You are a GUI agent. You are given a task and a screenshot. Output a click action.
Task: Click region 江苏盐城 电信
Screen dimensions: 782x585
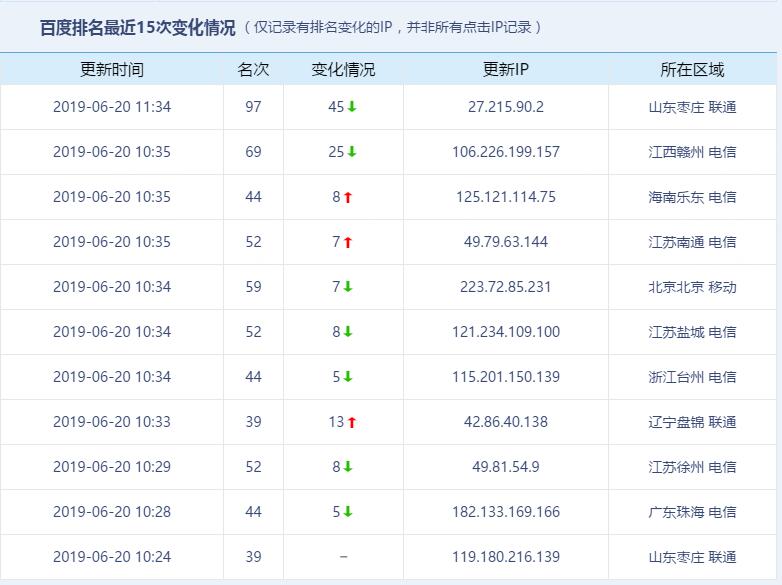tap(692, 332)
